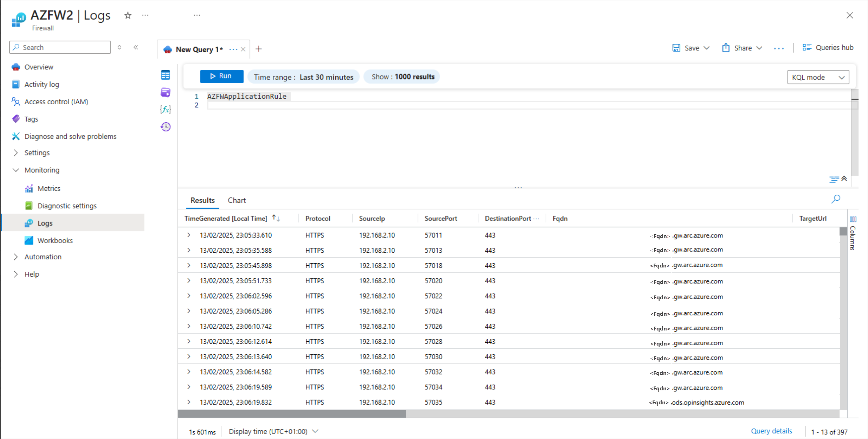868x439 pixels.
Task: Open the Save dropdown
Action: click(x=691, y=48)
